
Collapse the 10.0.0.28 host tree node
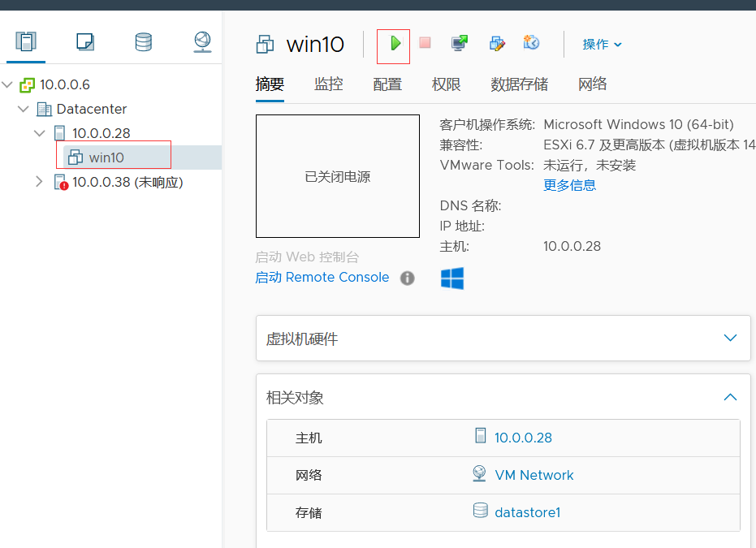(40, 133)
